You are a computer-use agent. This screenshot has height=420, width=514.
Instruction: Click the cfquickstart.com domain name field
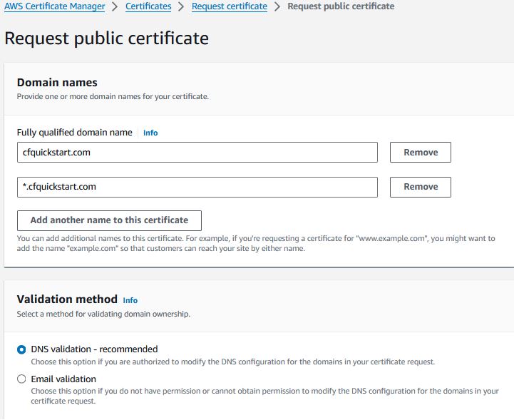coord(197,152)
